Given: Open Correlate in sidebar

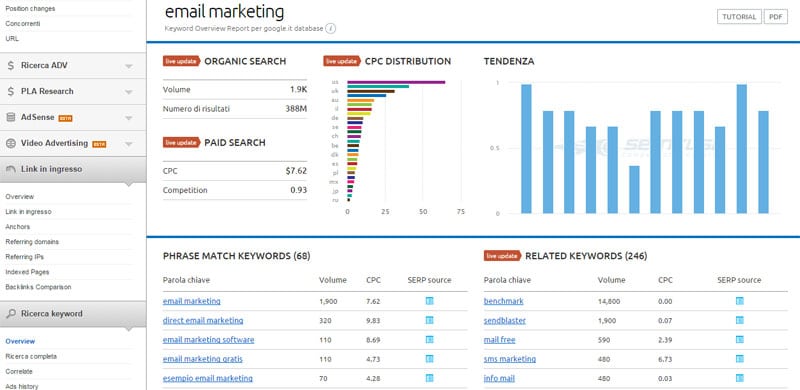Looking at the screenshot, I should point(19,372).
